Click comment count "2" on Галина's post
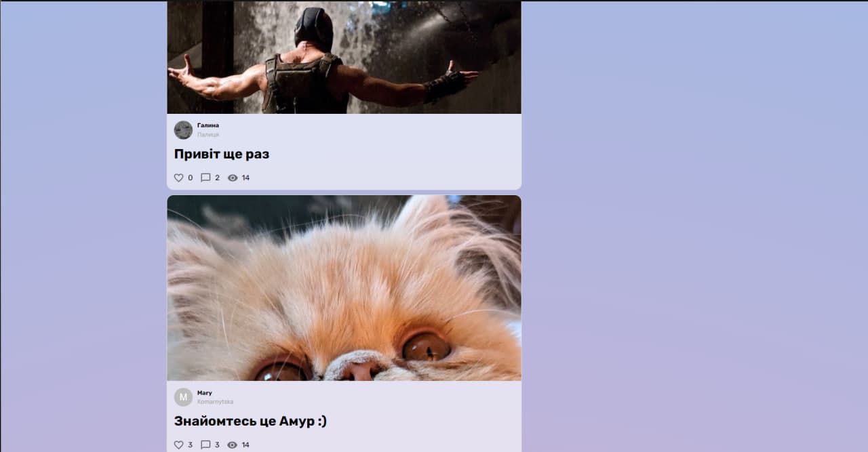The height and width of the screenshot is (452, 868). (217, 178)
